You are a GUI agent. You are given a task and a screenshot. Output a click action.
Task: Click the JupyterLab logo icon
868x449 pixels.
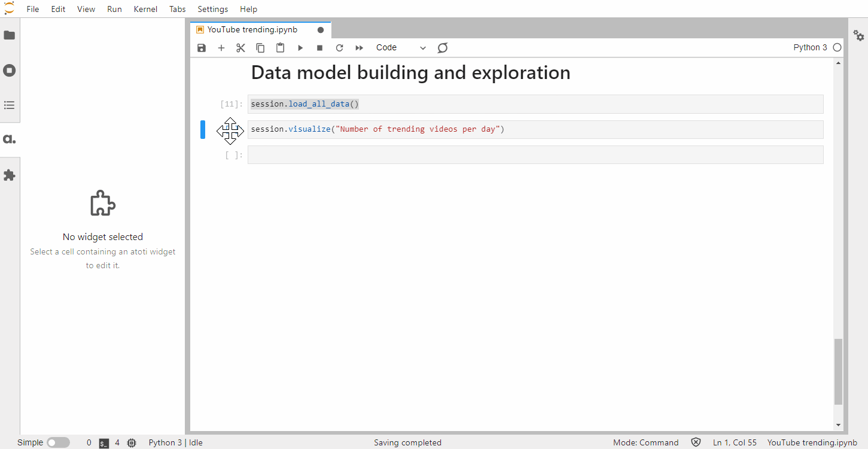tap(9, 8)
